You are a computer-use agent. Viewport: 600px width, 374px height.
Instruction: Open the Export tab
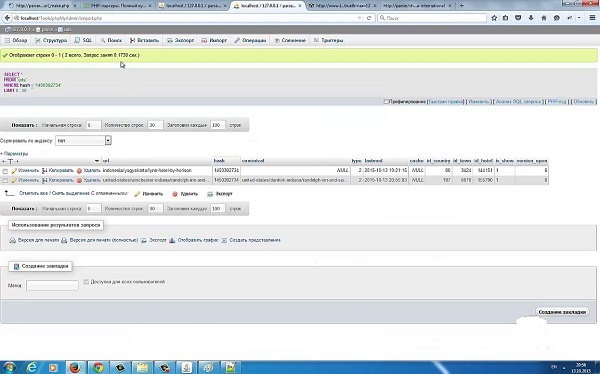[x=180, y=40]
